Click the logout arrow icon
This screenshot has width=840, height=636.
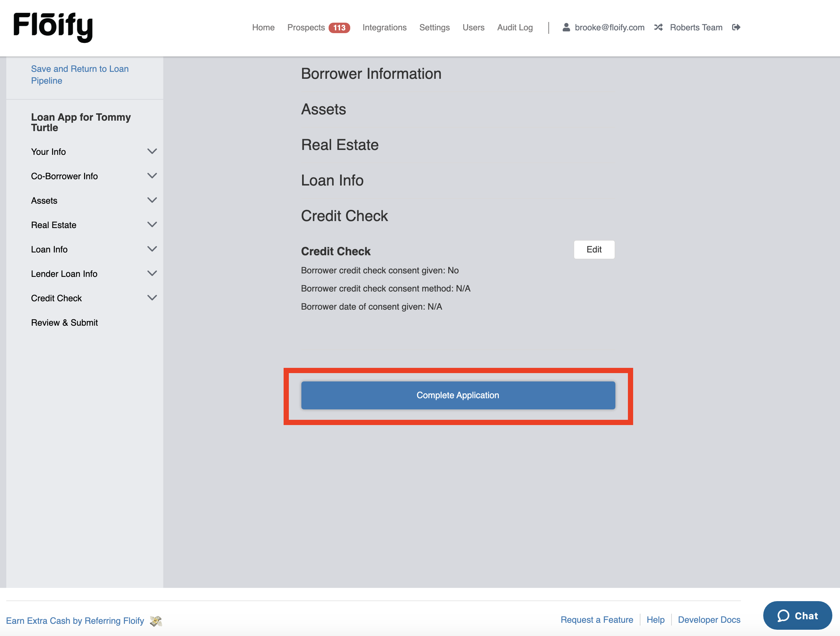point(736,27)
